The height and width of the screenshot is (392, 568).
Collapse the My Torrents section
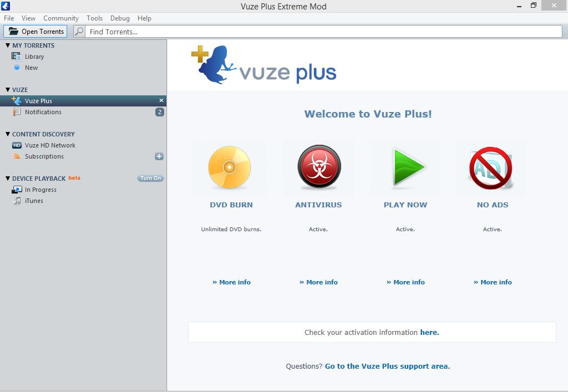pos(8,45)
